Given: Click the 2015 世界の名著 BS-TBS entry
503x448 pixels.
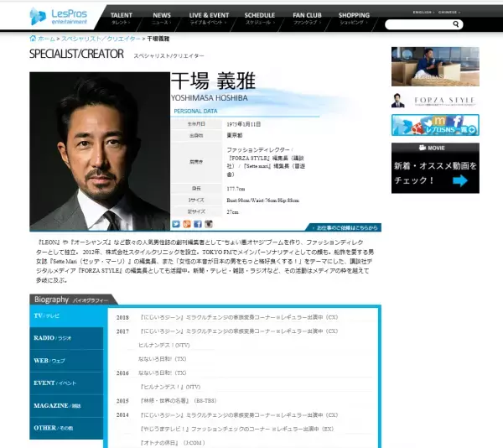Looking at the screenshot, I should 179,401.
